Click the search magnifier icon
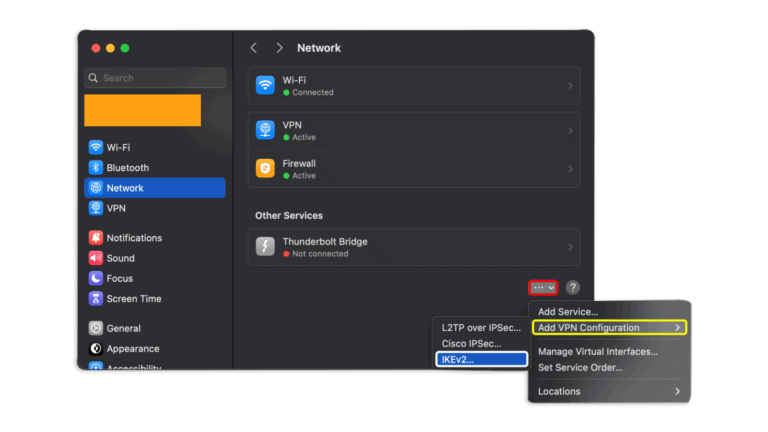 [x=93, y=78]
